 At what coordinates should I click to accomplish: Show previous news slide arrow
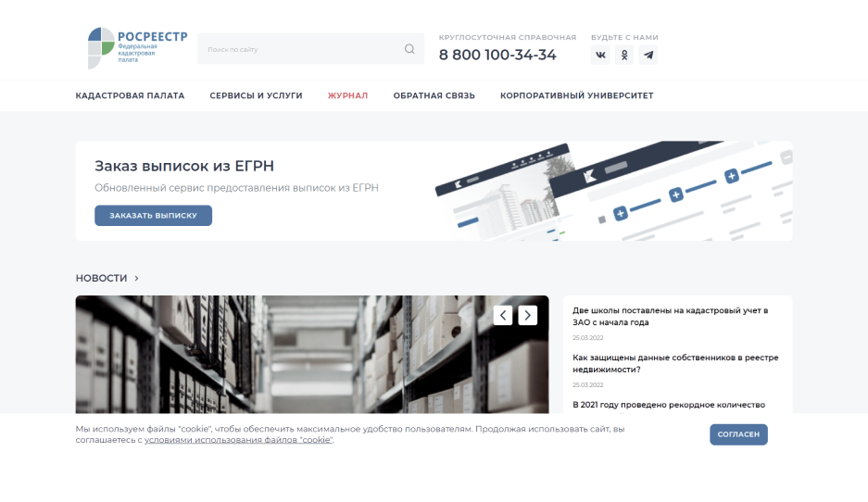(x=503, y=316)
